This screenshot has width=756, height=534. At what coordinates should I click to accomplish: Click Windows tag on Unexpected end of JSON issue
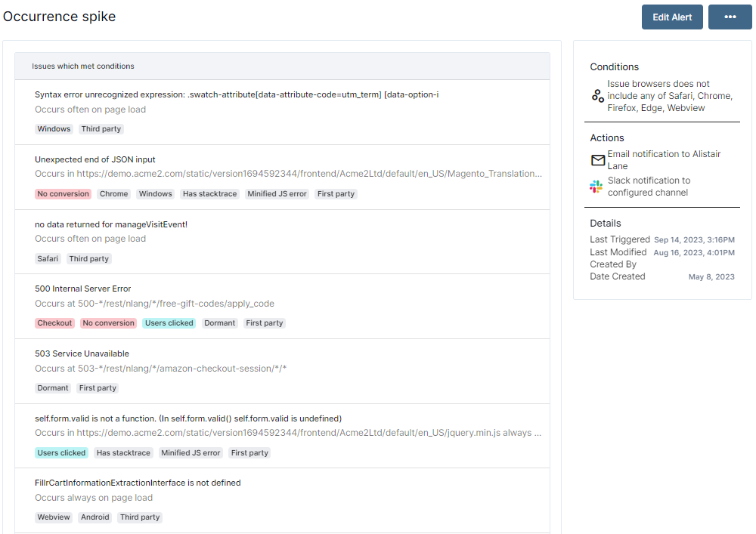tap(155, 193)
